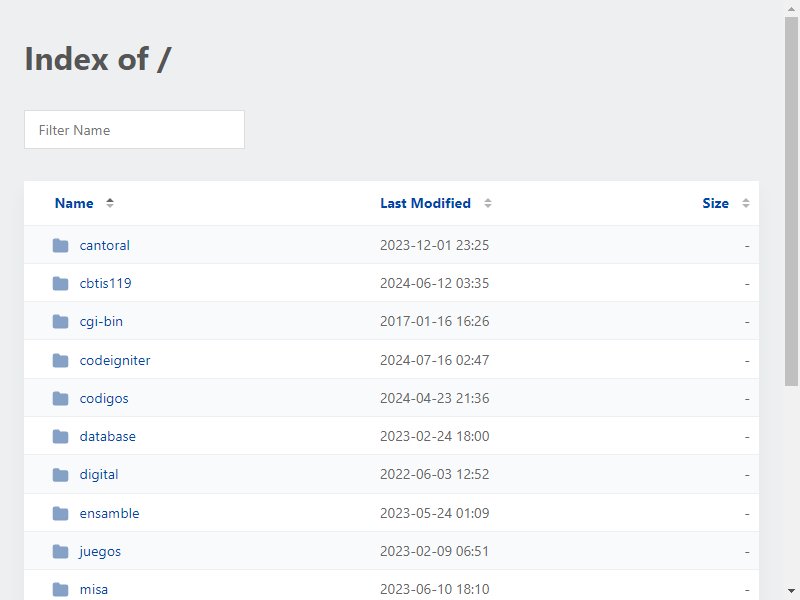Click the folder icon beside juegos

click(x=60, y=552)
